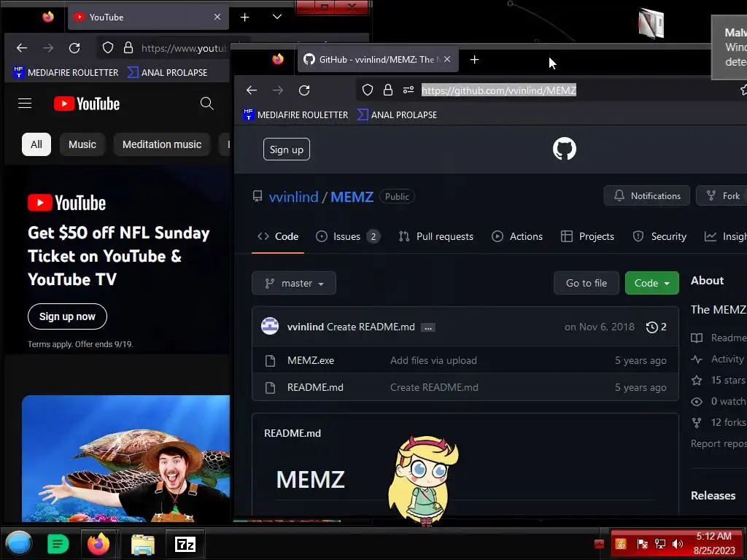Go forward in GitHub Firefox window
Image resolution: width=747 pixels, height=560 pixels.
coord(278,90)
